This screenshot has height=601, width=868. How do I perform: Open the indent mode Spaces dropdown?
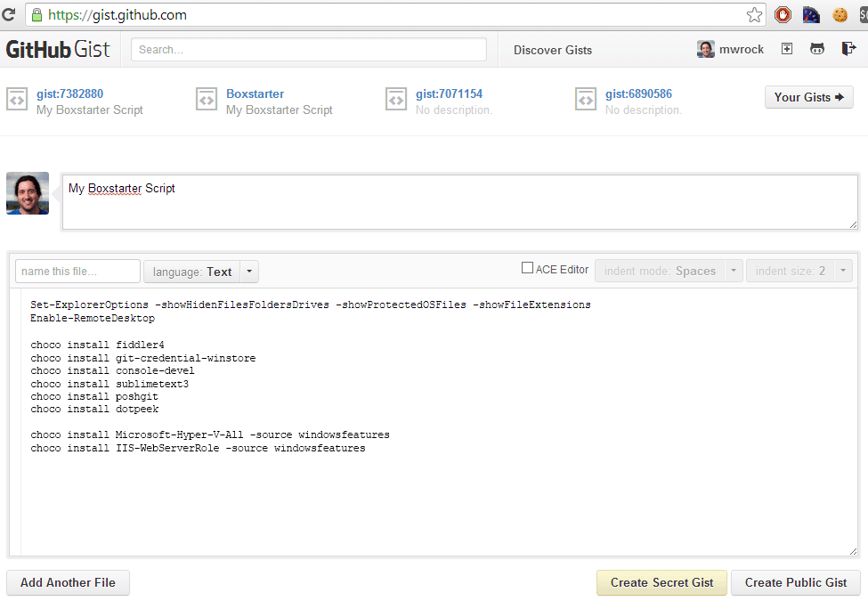(660, 272)
